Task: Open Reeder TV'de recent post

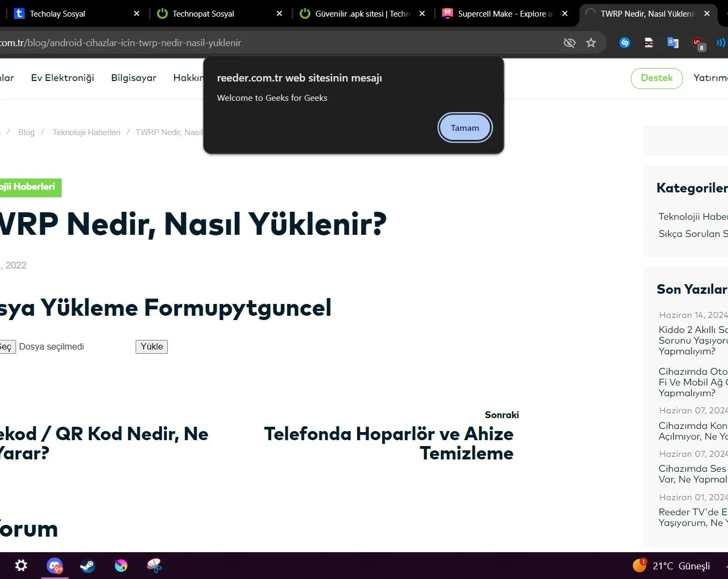Action: (x=693, y=517)
